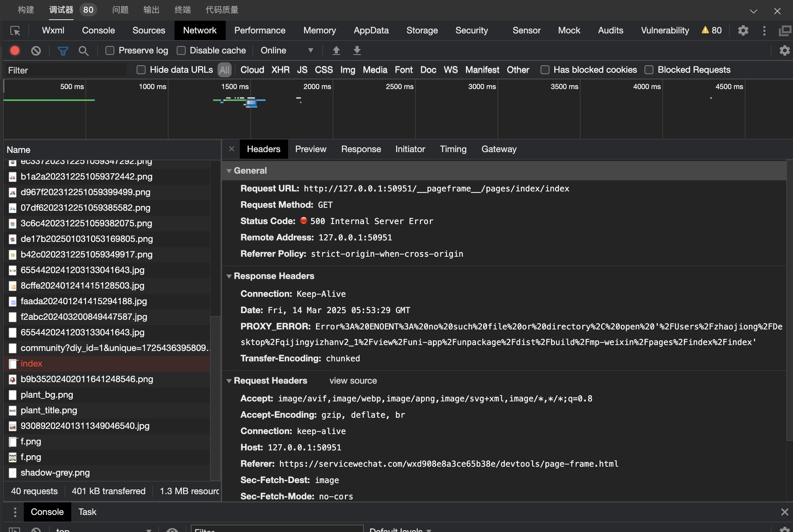Select the index request row
Screen dimensions: 793x532
point(108,364)
